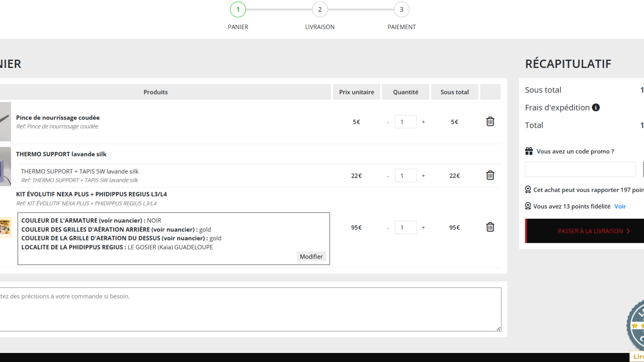Click Passer à la livraison button
The width and height of the screenshot is (644, 362).
[x=585, y=231]
